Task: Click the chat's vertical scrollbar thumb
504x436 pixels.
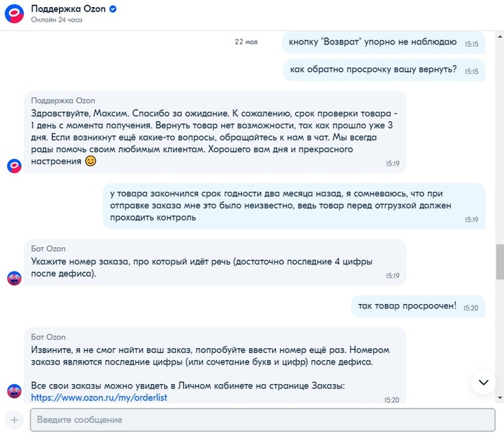Action: tap(500, 262)
